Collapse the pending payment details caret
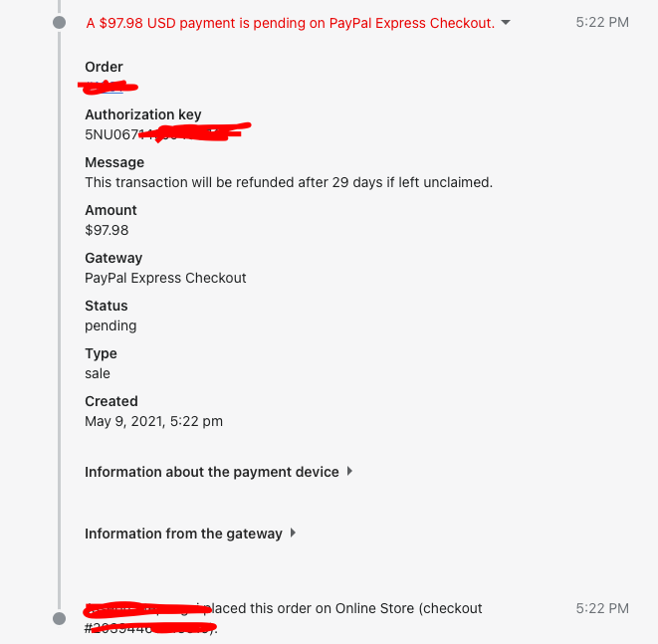658x644 pixels. pyautogui.click(x=506, y=23)
